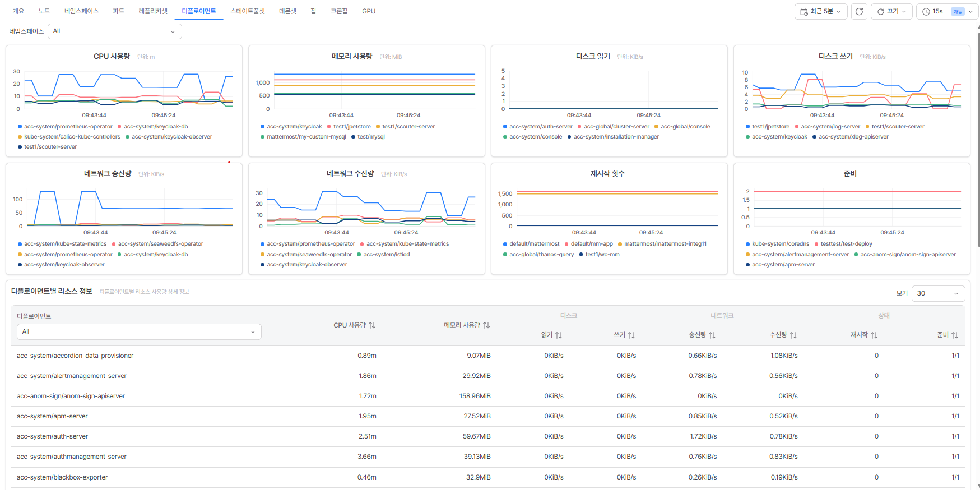Open the 디플로이먼트 All filter dropdown
The width and height of the screenshot is (980, 493).
coord(139,331)
